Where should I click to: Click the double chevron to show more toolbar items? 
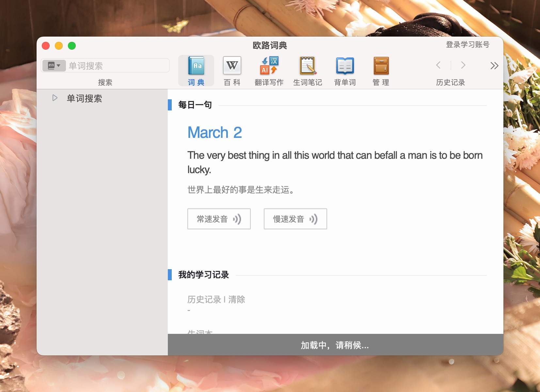click(x=494, y=66)
